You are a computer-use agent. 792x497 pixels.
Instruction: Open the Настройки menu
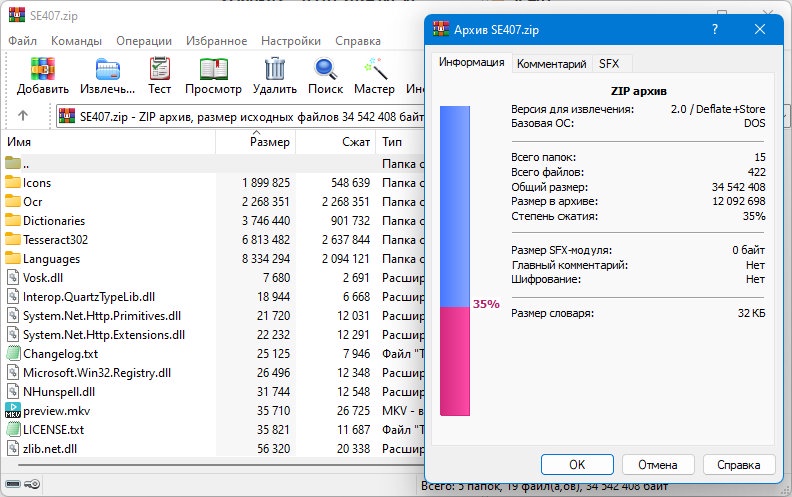coord(291,41)
